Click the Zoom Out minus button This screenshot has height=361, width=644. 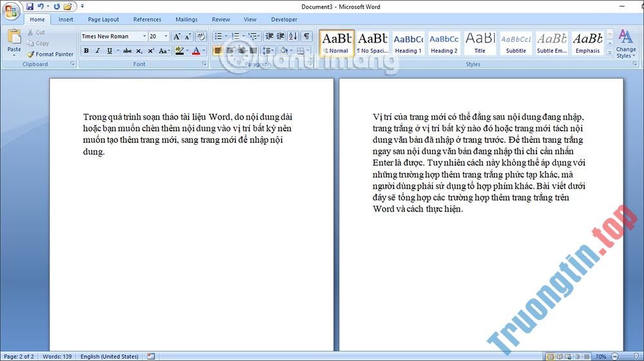point(614,356)
